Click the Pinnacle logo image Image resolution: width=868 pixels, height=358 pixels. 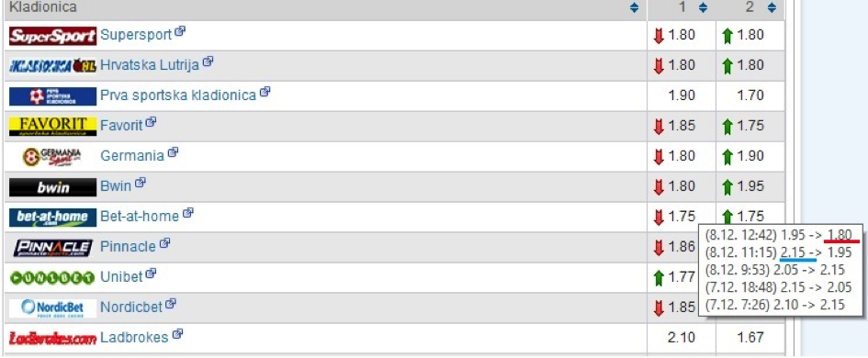(x=52, y=247)
